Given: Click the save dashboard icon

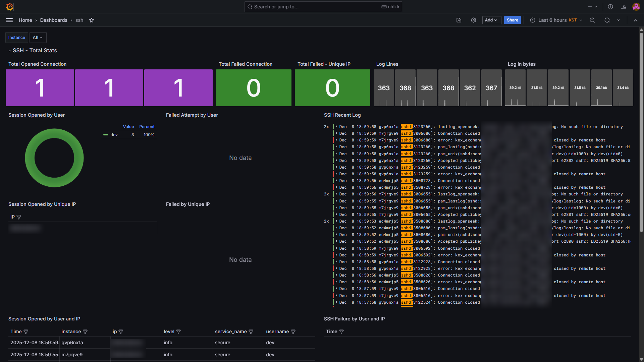Looking at the screenshot, I should tap(459, 20).
